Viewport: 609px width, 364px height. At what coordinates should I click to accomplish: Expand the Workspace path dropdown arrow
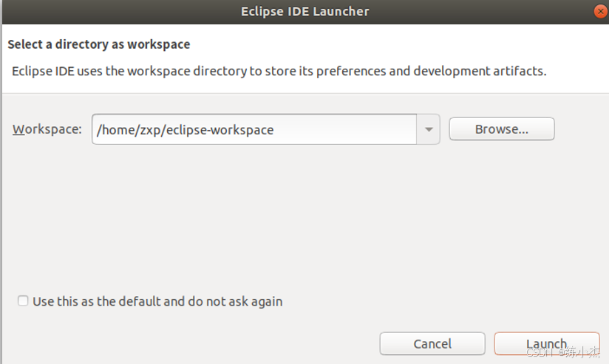pos(429,129)
